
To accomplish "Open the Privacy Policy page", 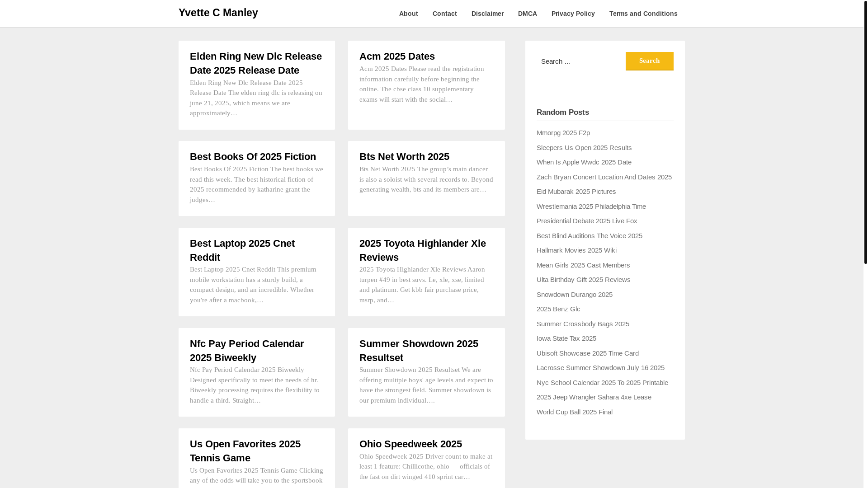I will [573, 14].
